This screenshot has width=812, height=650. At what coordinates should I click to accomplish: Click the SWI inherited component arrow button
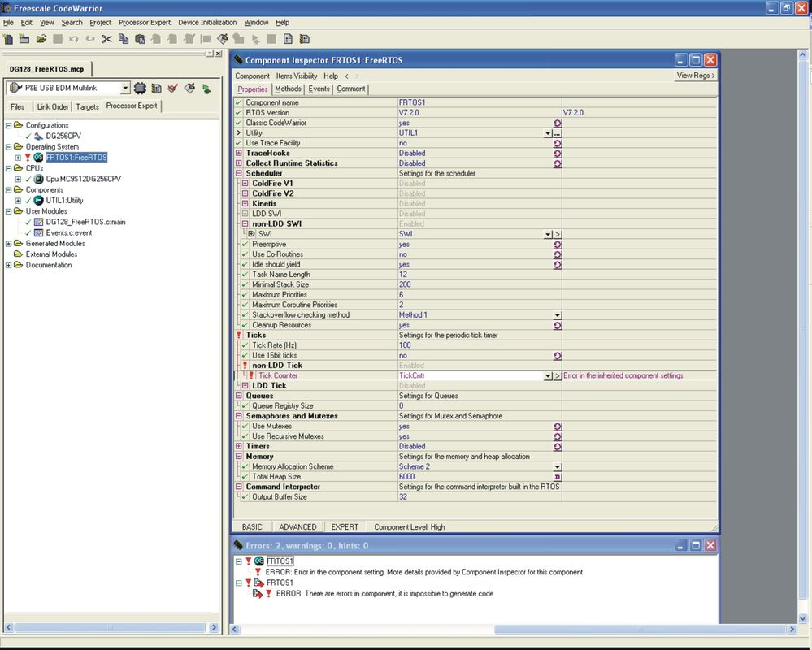pos(558,235)
